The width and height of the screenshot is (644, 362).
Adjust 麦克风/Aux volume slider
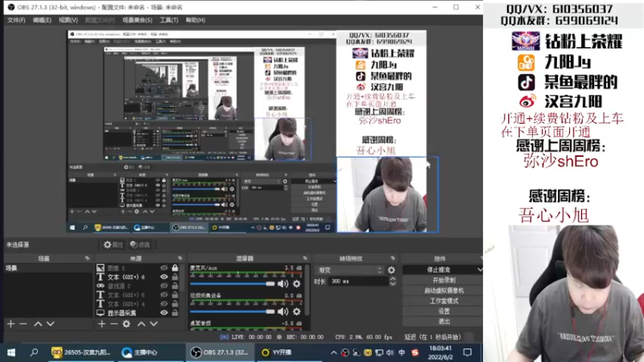pos(232,284)
